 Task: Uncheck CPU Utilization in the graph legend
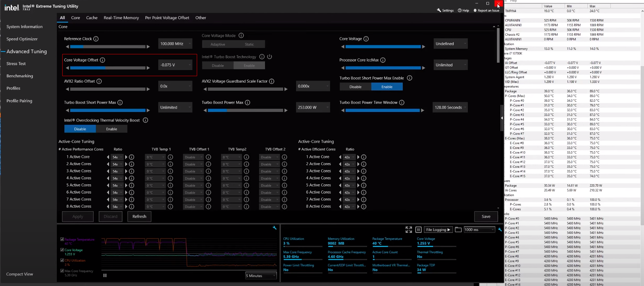point(62,260)
